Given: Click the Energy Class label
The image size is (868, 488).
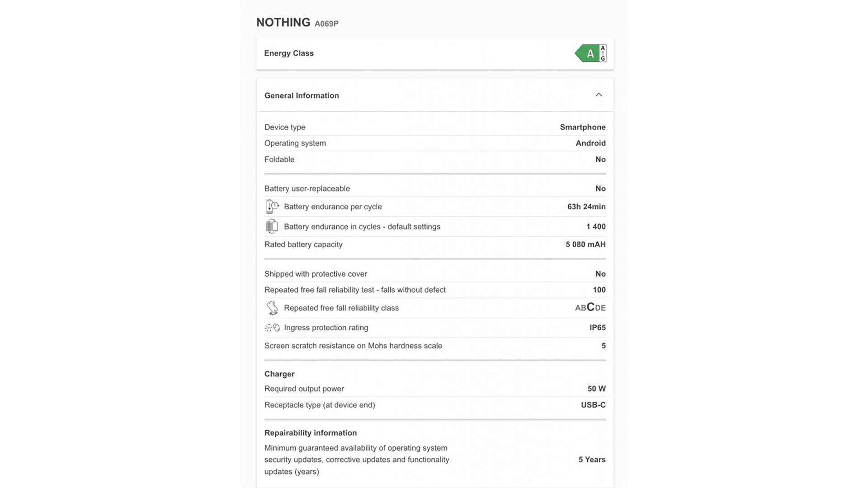Looking at the screenshot, I should [x=289, y=53].
